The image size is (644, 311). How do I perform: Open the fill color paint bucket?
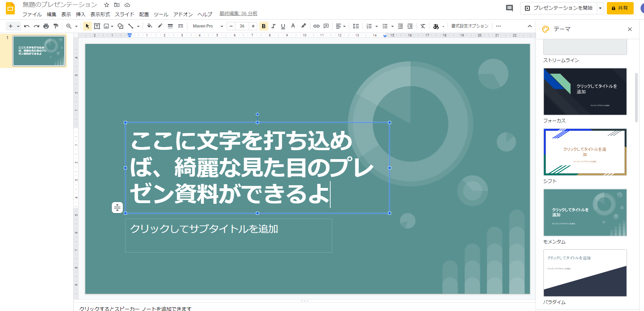(149, 26)
